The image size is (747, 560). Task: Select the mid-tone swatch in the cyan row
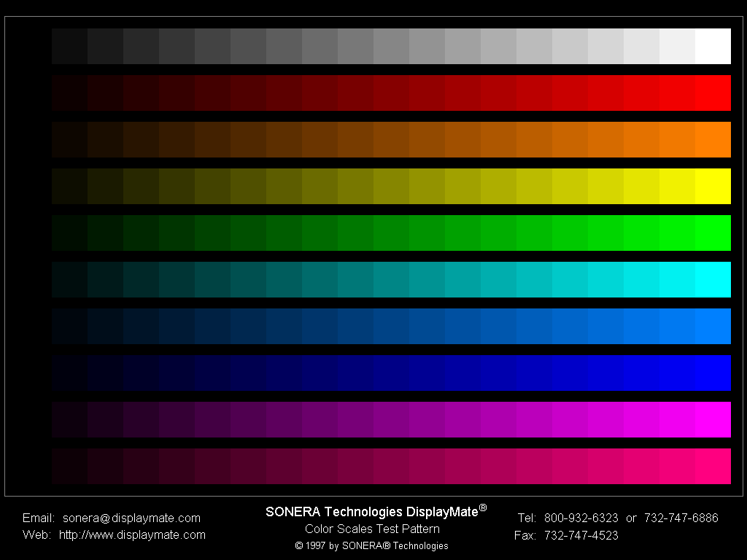[x=390, y=279]
